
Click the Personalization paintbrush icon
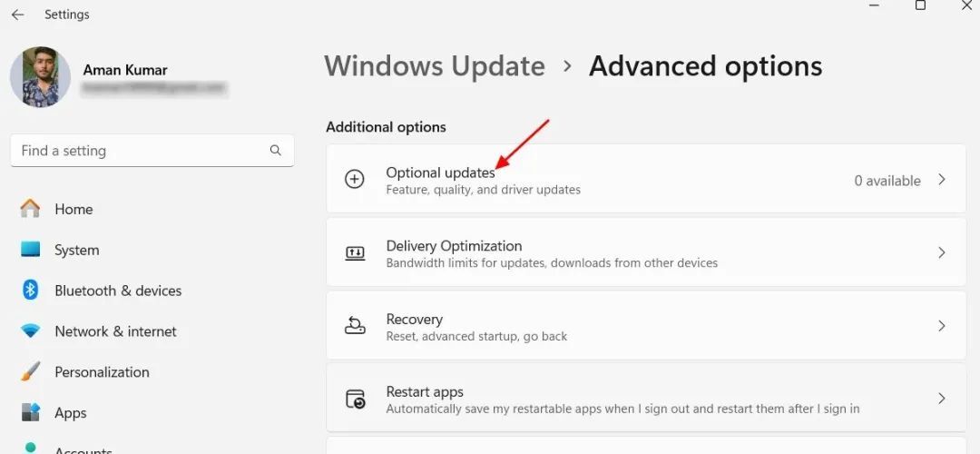[x=30, y=371]
